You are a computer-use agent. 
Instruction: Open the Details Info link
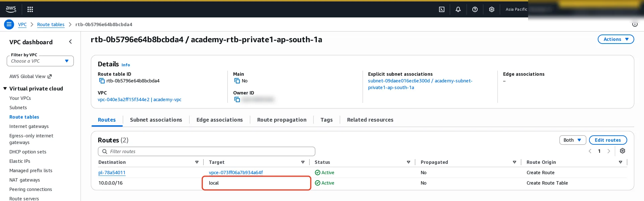point(126,65)
